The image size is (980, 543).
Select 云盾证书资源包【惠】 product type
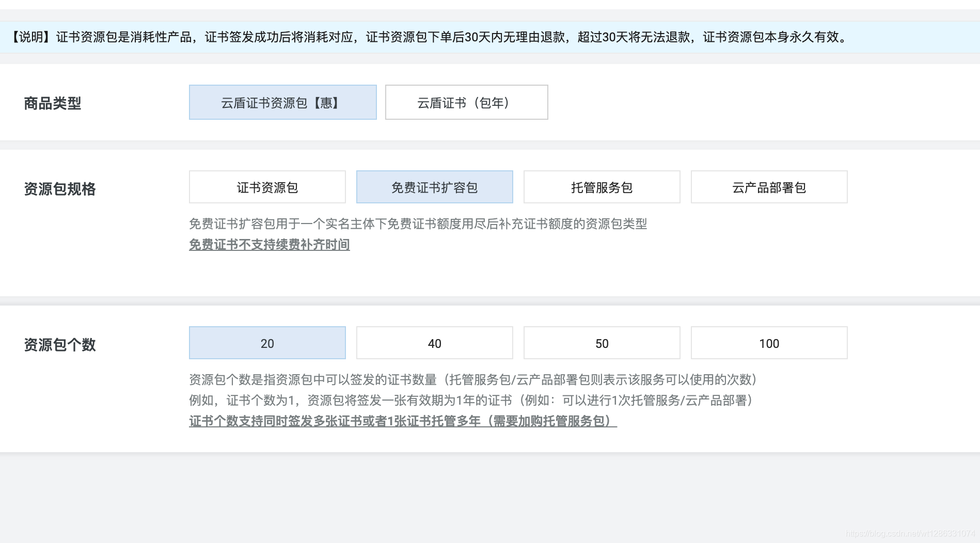(x=282, y=102)
